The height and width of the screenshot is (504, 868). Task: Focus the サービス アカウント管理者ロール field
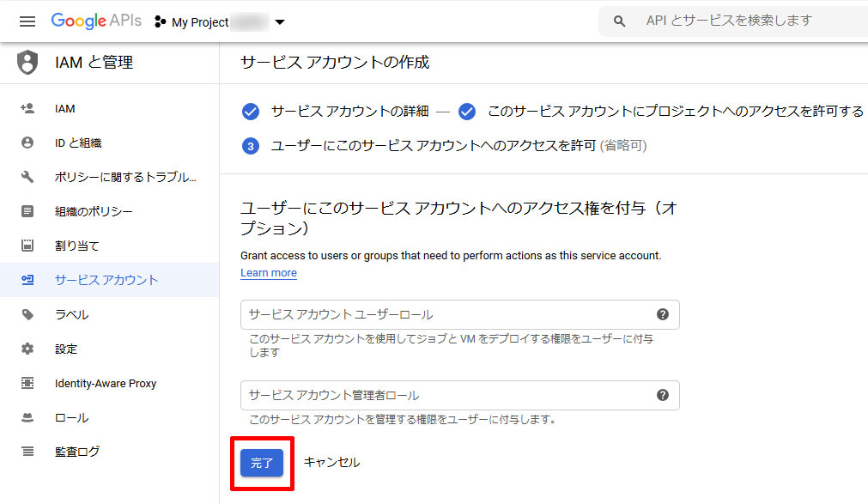click(460, 396)
